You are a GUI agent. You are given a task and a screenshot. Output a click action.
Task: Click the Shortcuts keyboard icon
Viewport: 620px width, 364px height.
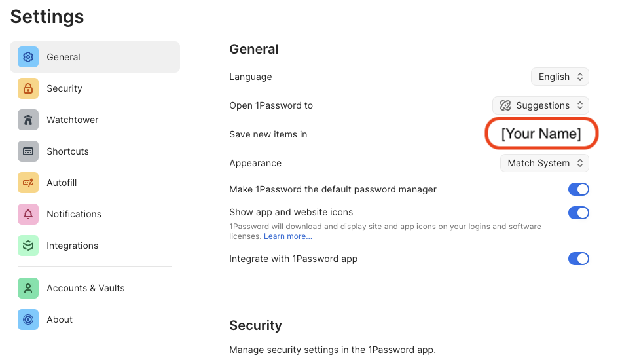pyautogui.click(x=28, y=151)
